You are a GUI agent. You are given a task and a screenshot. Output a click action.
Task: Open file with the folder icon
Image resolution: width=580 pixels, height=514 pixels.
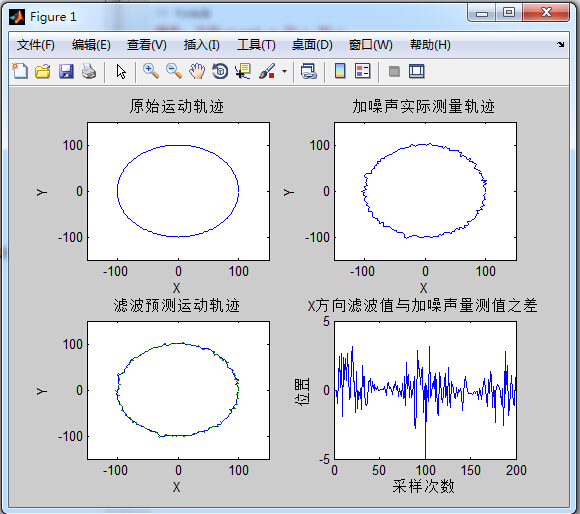point(43,71)
